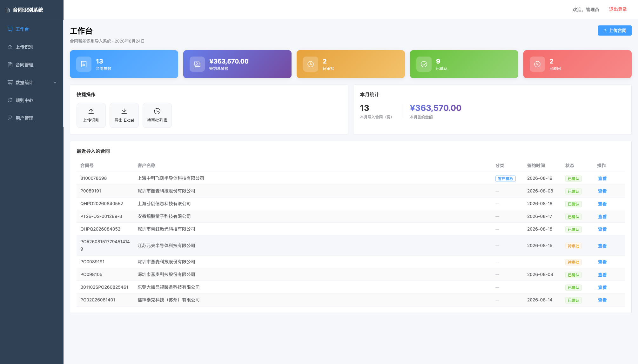Click the person icon next to 用户管理
This screenshot has height=364, width=638.
click(x=10, y=118)
